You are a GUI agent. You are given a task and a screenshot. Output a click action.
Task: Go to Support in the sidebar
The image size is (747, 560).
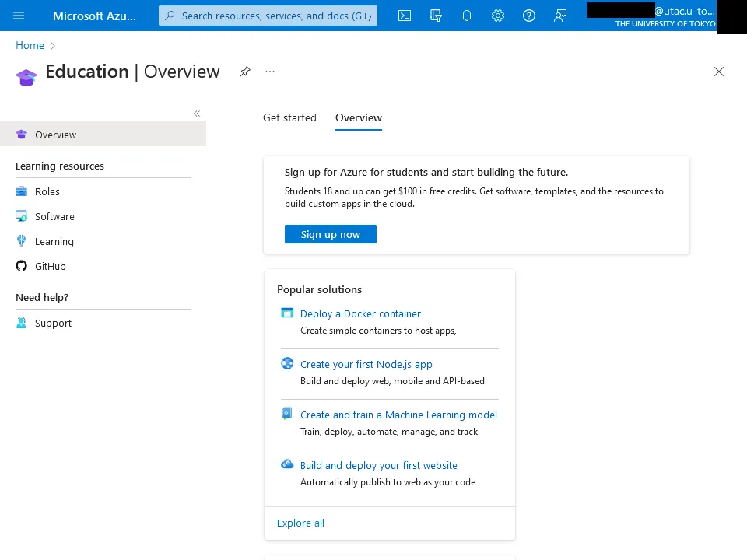click(53, 324)
